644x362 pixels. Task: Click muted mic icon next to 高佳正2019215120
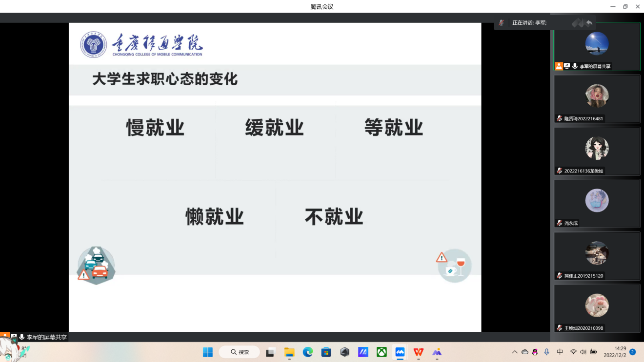pos(560,276)
